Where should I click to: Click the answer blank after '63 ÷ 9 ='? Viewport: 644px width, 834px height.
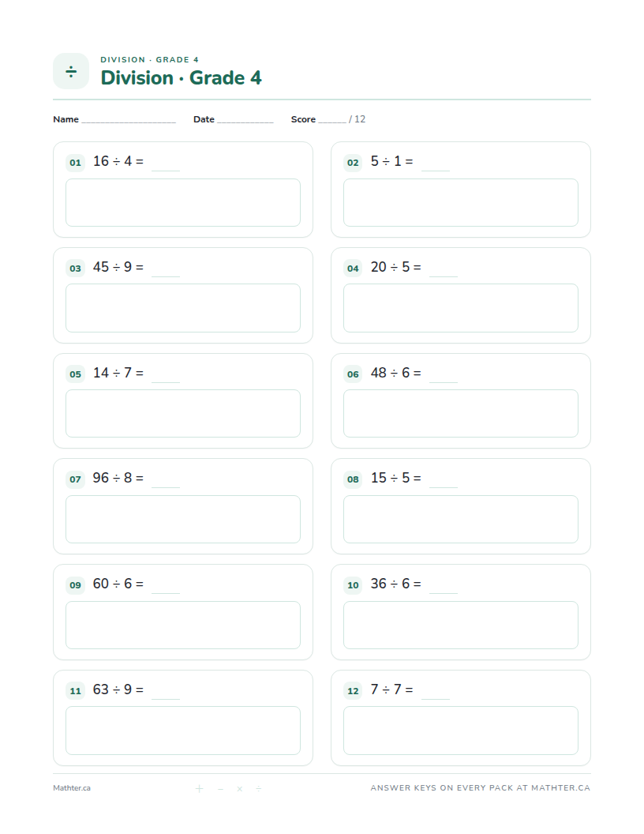click(166, 699)
